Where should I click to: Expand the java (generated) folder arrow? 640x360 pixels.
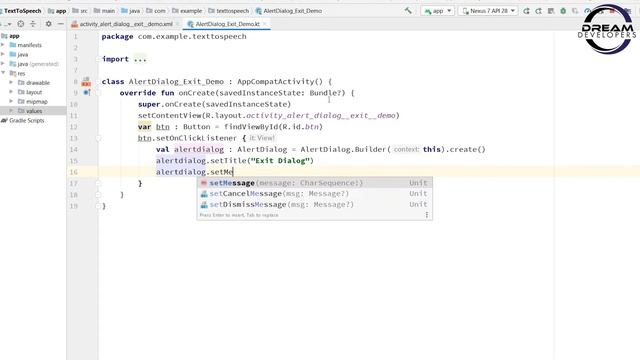[x=3, y=64]
